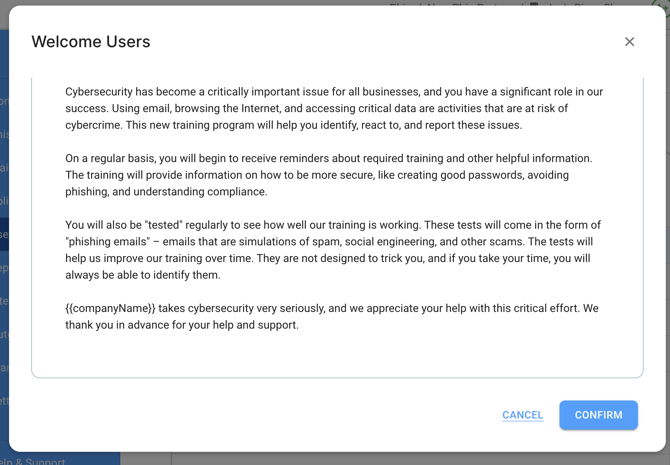Click the paragraph about being "tested" regularly
Image resolution: width=670 pixels, height=465 pixels.
(333, 250)
